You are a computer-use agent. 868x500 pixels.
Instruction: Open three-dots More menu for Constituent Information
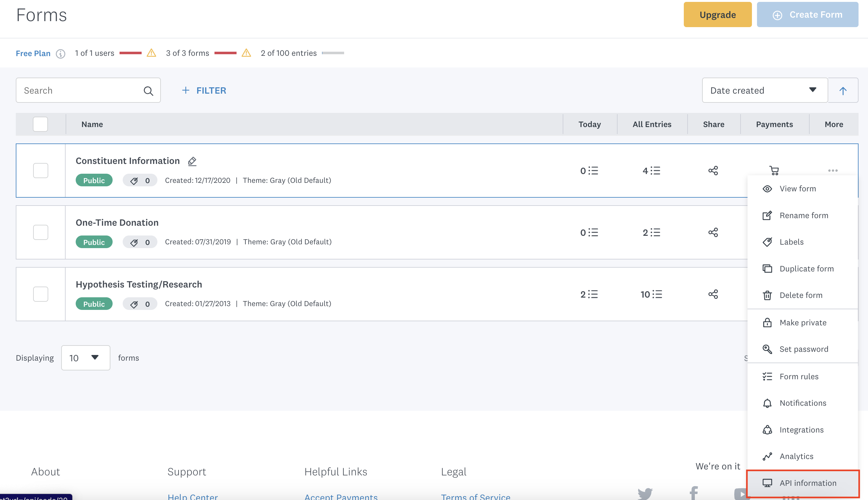[833, 171]
